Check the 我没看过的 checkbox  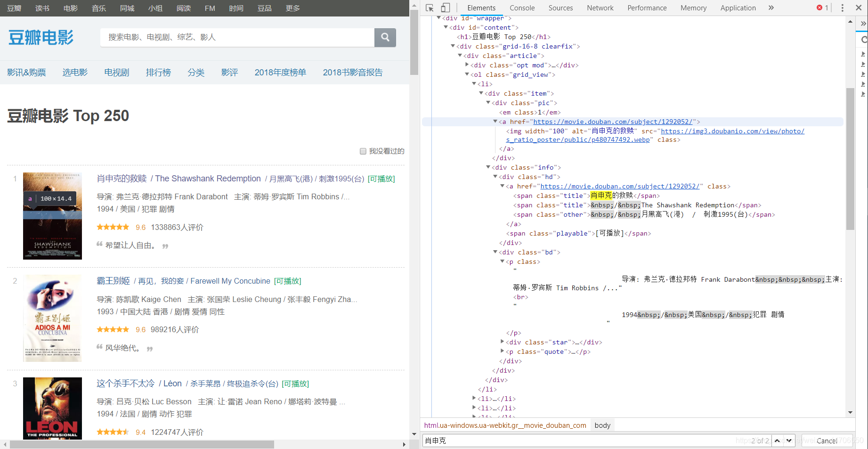[x=363, y=151]
